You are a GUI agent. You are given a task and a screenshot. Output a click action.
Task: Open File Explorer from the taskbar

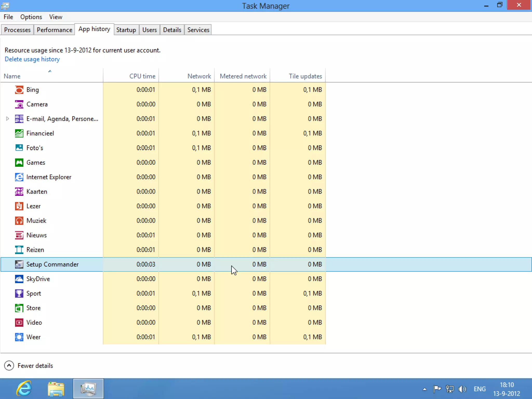(56, 389)
